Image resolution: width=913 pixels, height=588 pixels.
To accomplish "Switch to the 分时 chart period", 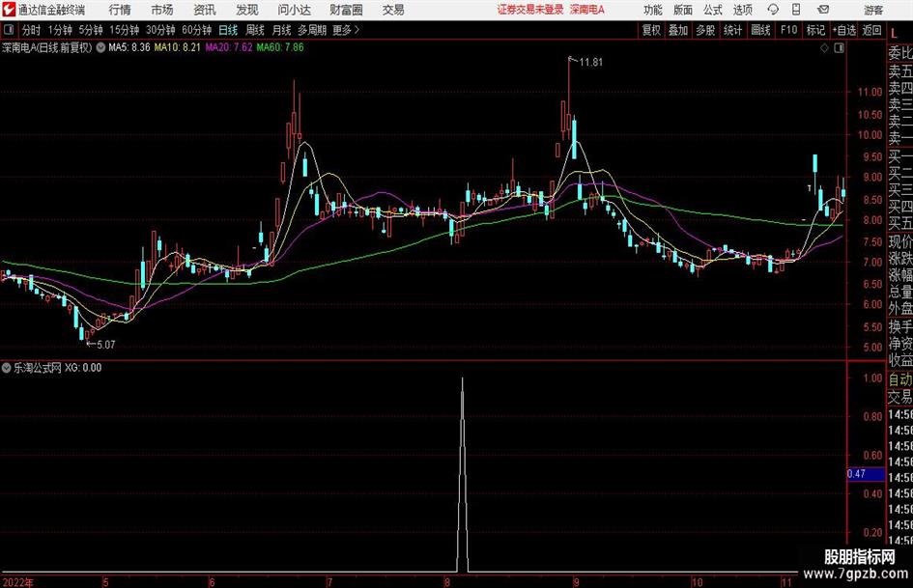I will [31, 30].
